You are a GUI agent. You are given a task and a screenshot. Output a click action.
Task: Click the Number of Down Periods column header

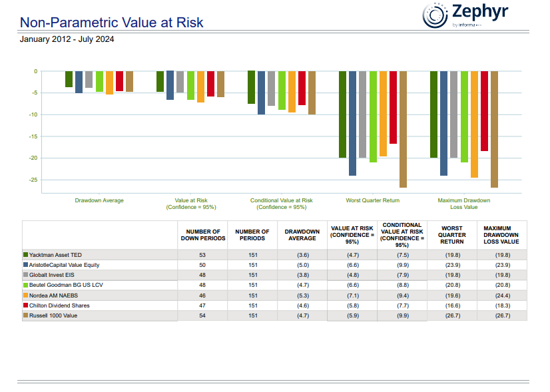pyautogui.click(x=203, y=235)
